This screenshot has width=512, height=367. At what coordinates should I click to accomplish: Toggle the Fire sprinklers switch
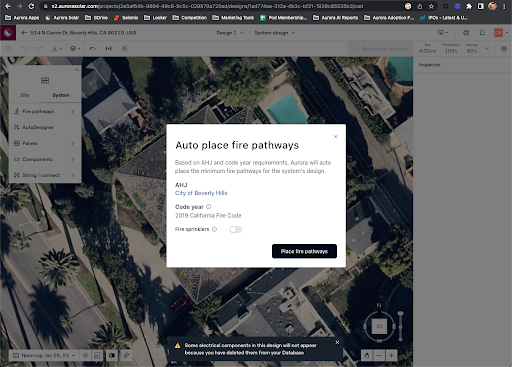[x=236, y=229]
